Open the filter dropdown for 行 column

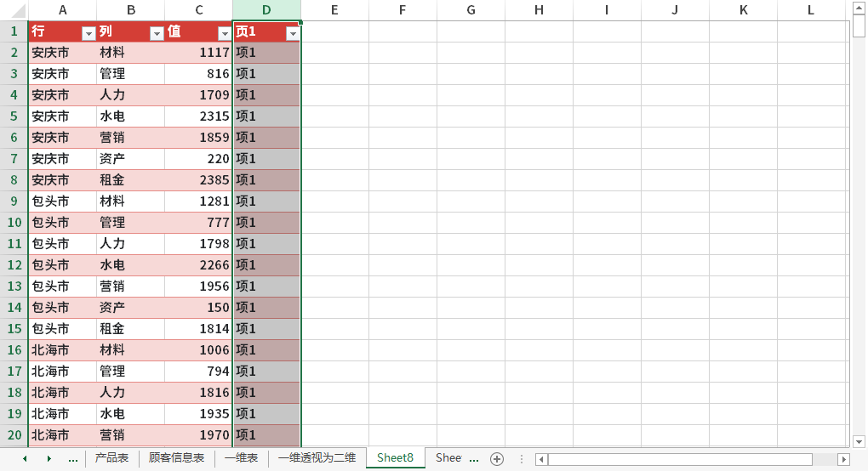pos(89,34)
